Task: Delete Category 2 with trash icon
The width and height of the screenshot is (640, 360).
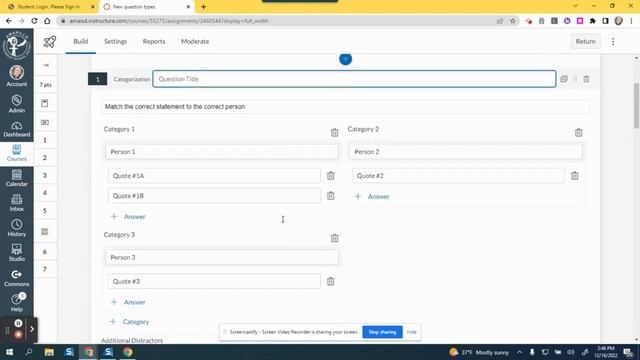Action: coord(578,132)
